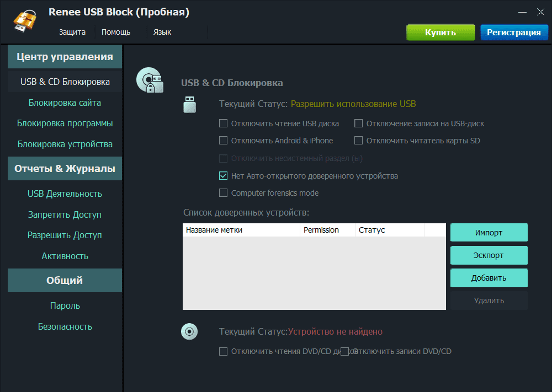Enable Computer forensics mode checkbox
This screenshot has width=552, height=392.
pyautogui.click(x=224, y=193)
